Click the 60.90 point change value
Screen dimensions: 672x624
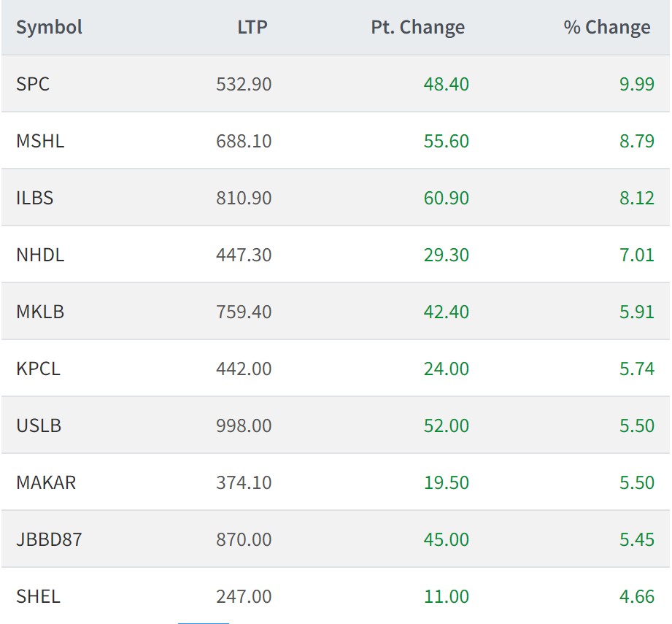pos(447,198)
